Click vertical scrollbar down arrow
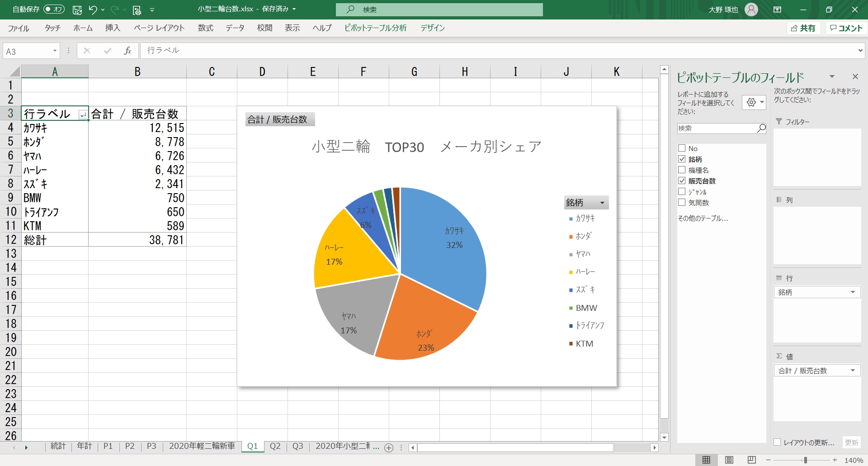The height and width of the screenshot is (466, 868). [x=664, y=437]
